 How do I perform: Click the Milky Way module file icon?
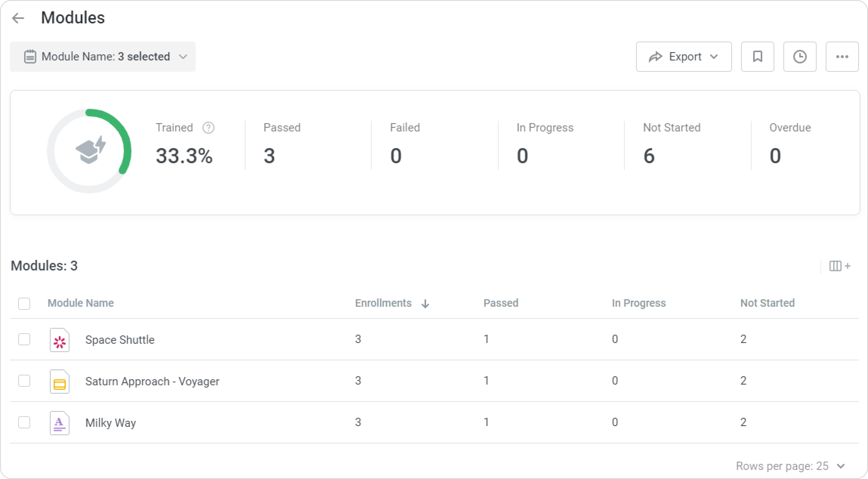(60, 423)
